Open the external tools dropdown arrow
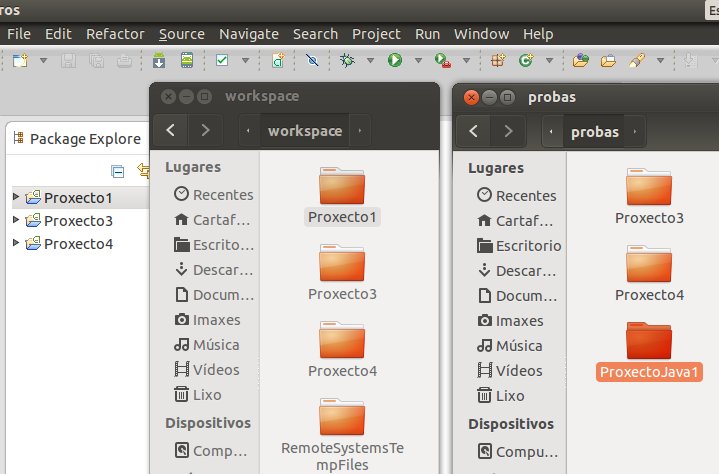Screen dimensions: 719x474 pyautogui.click(x=466, y=60)
